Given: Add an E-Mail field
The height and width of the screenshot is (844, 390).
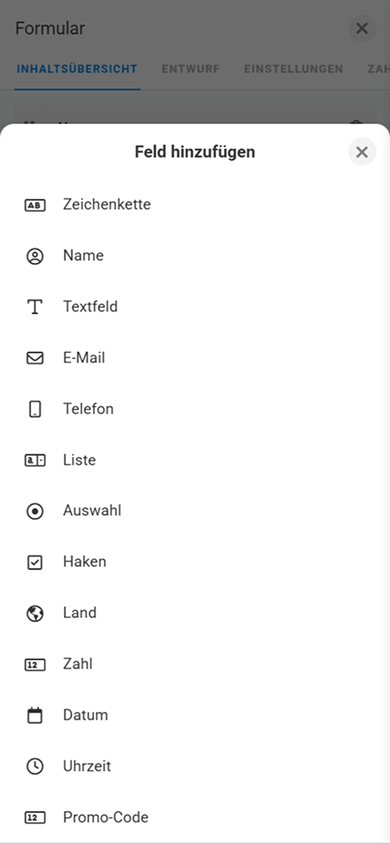Looking at the screenshot, I should [x=195, y=358].
